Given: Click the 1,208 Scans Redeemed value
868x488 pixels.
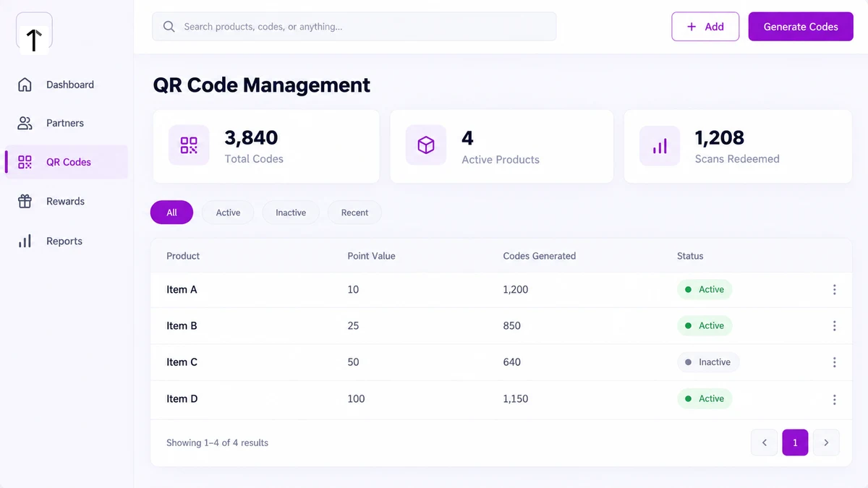Looking at the screenshot, I should [x=720, y=137].
